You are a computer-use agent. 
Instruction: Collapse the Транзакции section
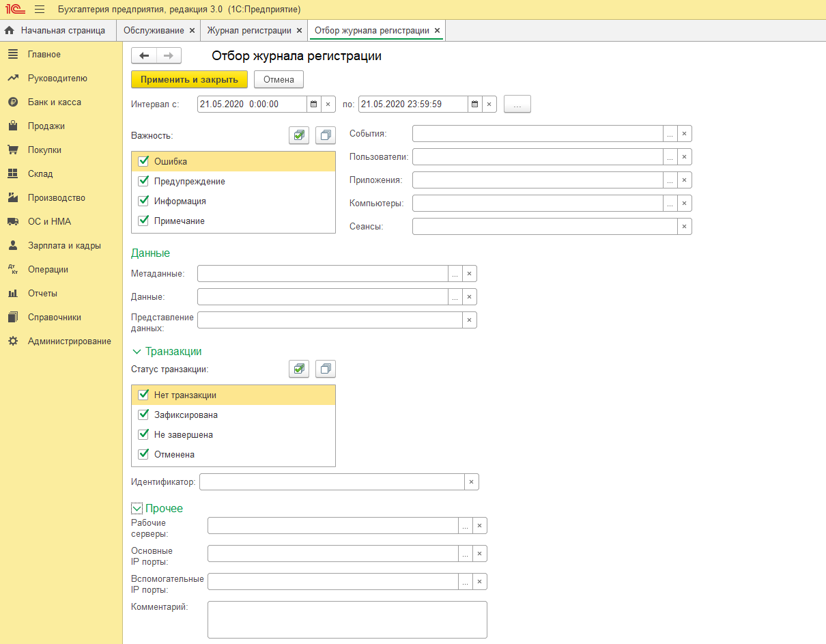[137, 352]
